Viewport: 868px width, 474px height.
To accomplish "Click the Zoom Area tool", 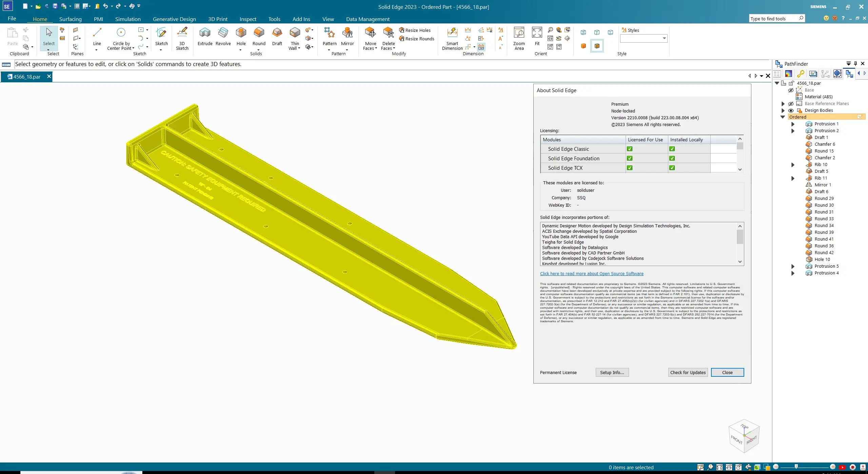I will 519,38.
